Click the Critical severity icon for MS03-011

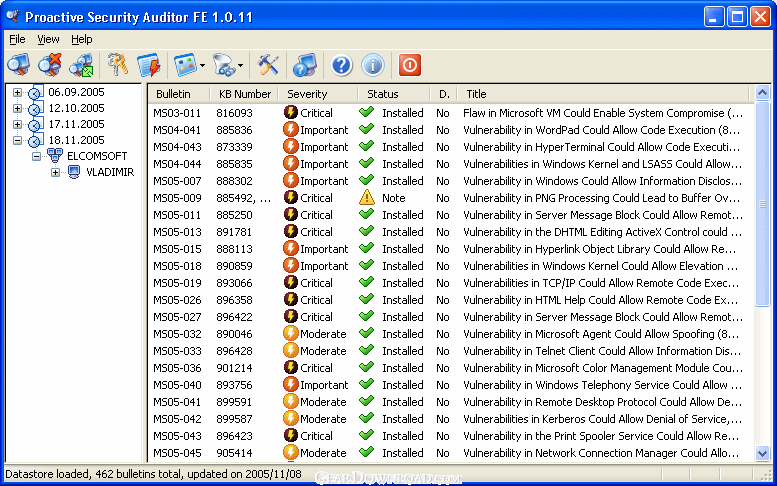click(290, 112)
